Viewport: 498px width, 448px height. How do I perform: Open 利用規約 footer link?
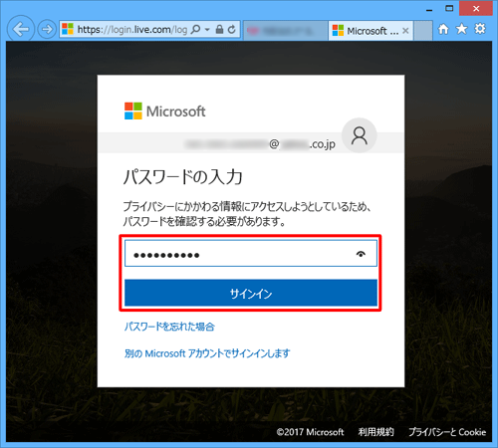(375, 432)
